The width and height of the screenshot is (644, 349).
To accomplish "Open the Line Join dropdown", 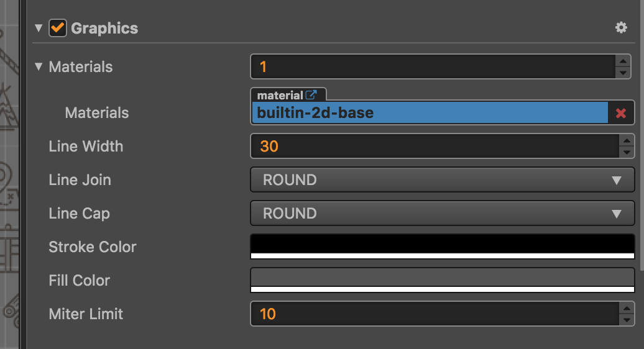I will pyautogui.click(x=442, y=180).
